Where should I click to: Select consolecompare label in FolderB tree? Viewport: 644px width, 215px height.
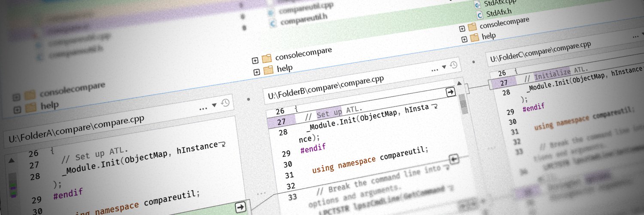[x=304, y=52]
